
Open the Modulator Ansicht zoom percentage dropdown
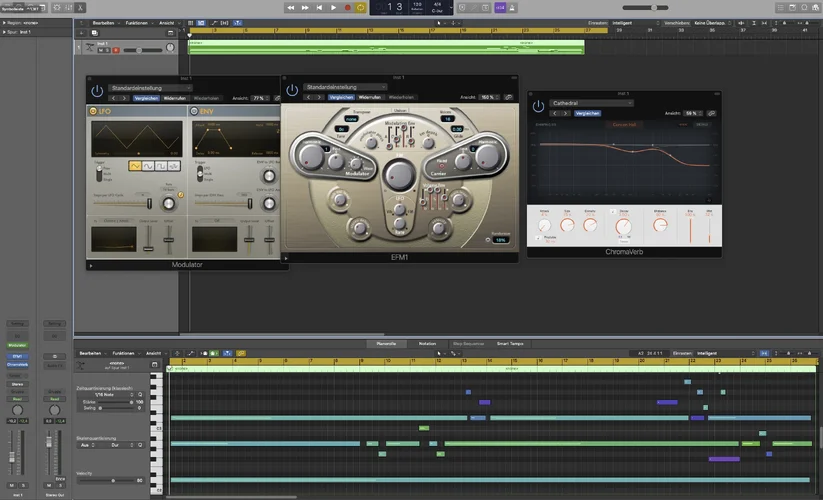tap(259, 98)
